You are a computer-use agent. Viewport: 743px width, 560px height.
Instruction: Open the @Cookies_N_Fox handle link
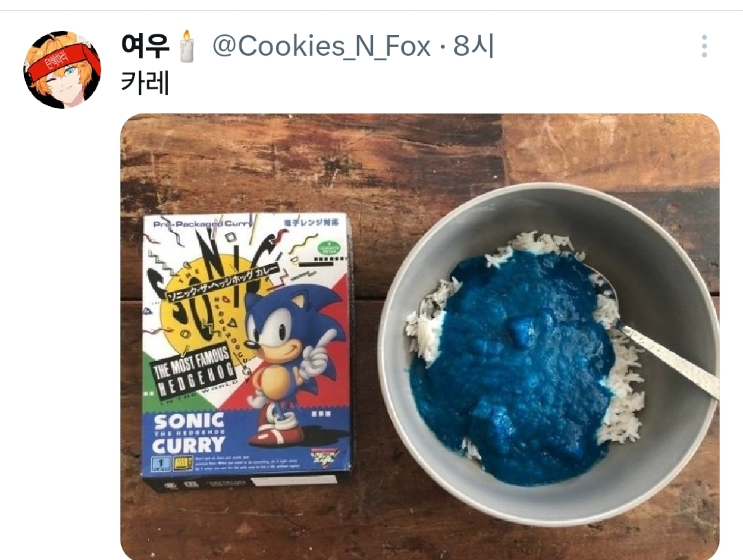point(321,46)
